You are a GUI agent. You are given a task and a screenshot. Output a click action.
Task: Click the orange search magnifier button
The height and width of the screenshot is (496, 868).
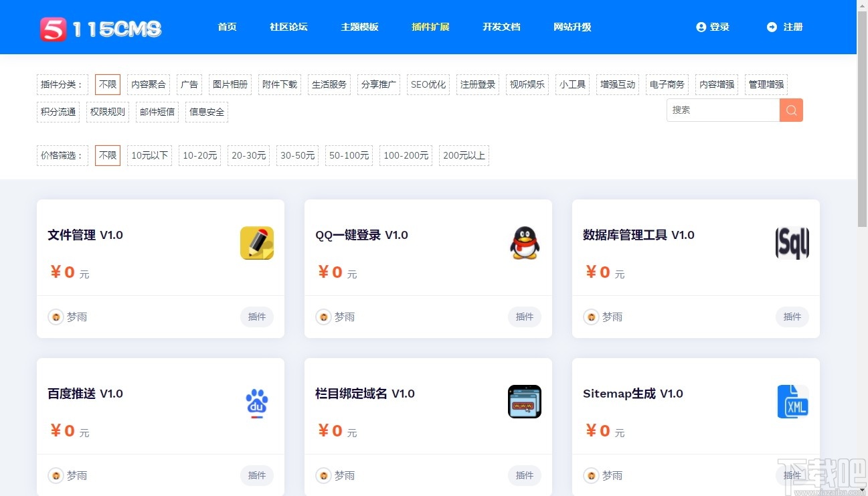pyautogui.click(x=791, y=110)
